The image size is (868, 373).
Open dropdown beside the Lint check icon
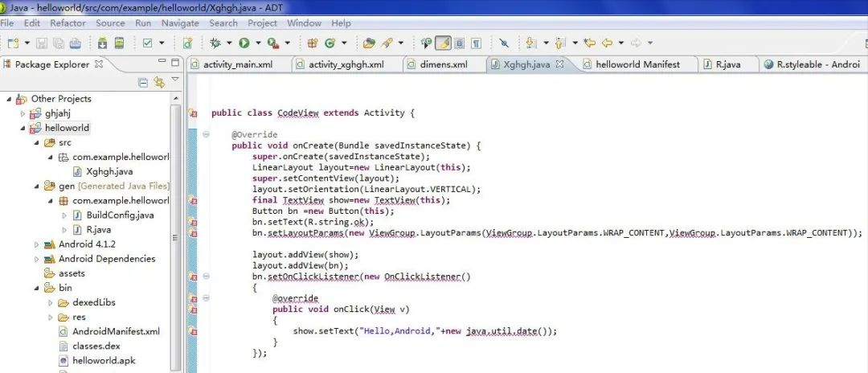point(162,43)
